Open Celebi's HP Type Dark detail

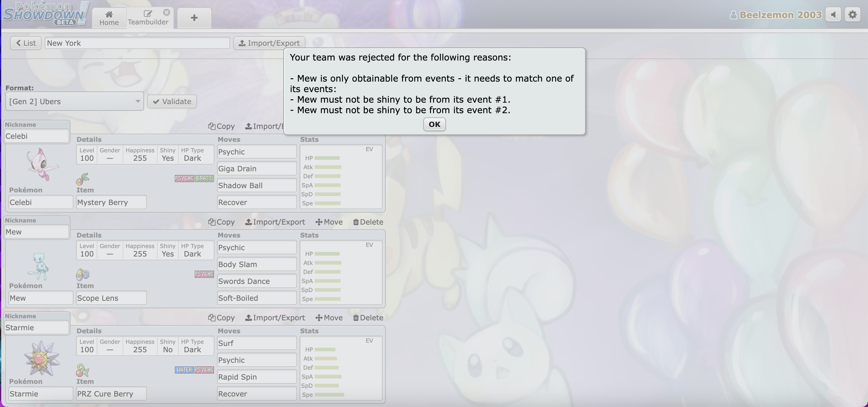192,154
